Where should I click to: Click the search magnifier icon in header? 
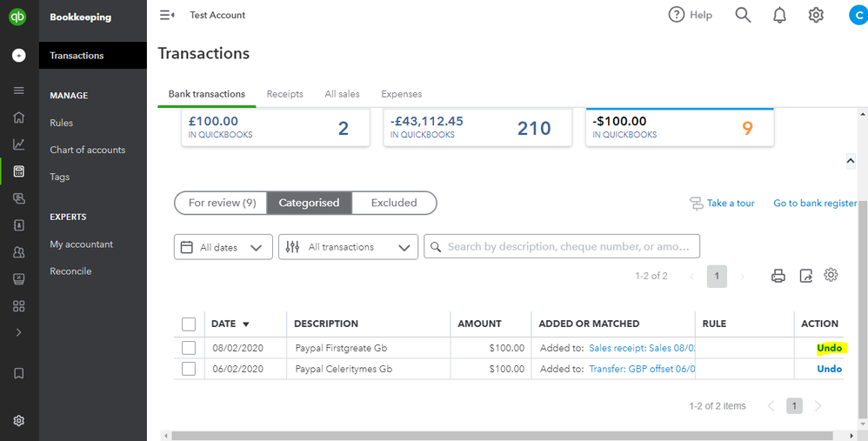[743, 15]
